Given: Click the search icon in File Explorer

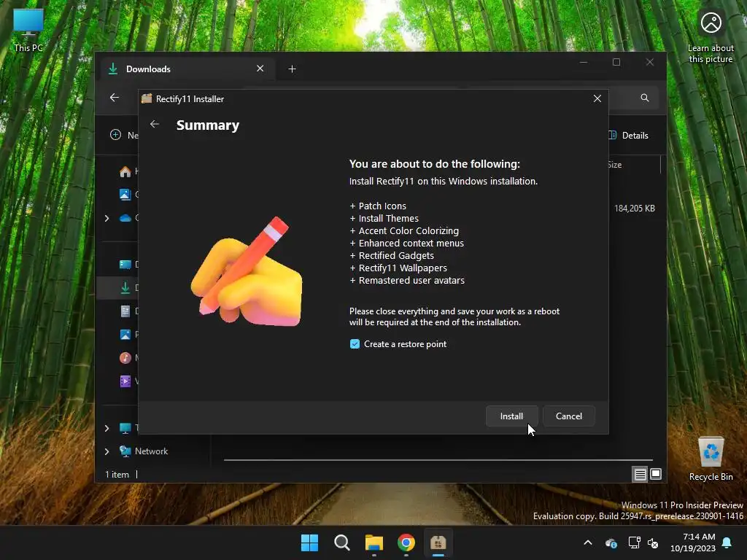Looking at the screenshot, I should [645, 98].
